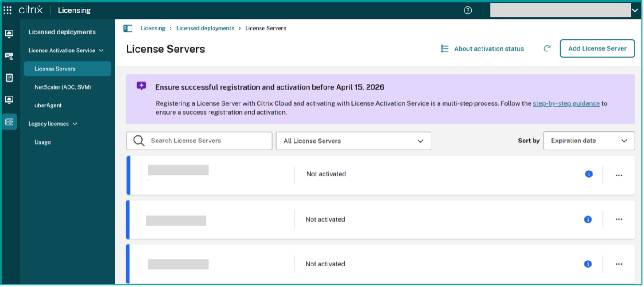Toggle the sidebar panel icon near breadcrumb
The width and height of the screenshot is (644, 287).
click(x=128, y=28)
